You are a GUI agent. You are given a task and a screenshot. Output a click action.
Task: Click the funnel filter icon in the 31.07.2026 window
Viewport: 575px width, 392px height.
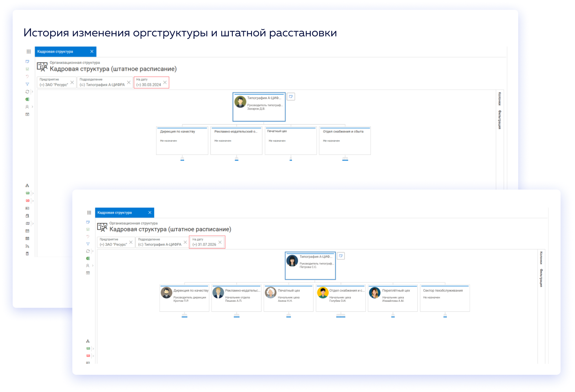88,244
